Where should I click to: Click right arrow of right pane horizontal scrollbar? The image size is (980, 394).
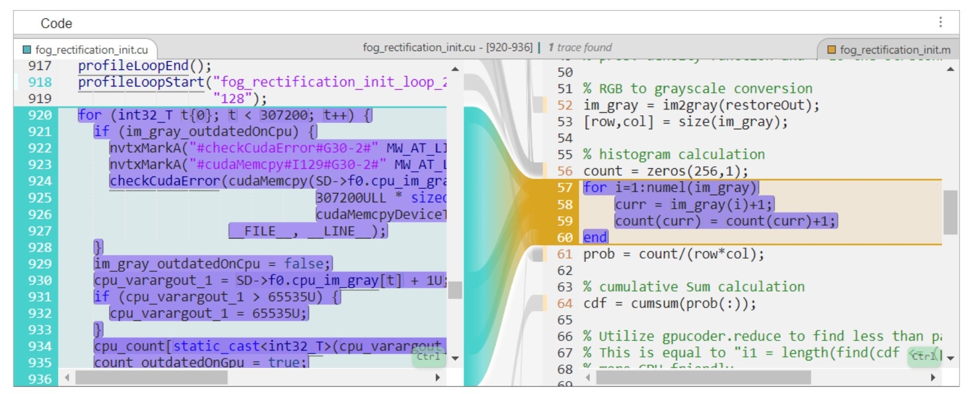tap(933, 378)
